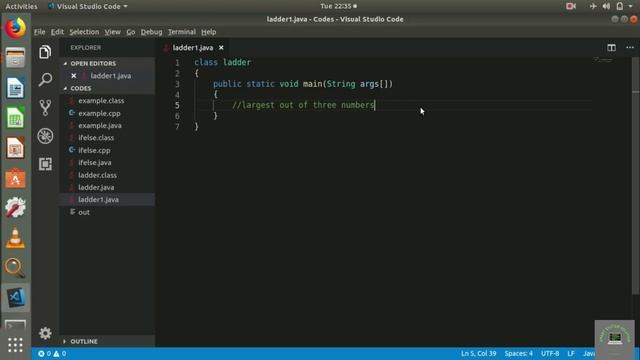Split the editor to the right
This screenshot has height=360, width=640.
point(611,48)
